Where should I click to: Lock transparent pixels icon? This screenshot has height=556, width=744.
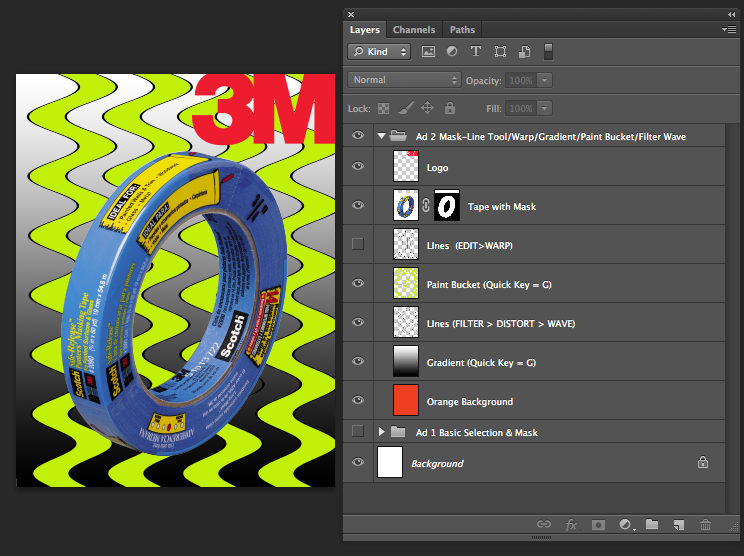[x=383, y=109]
